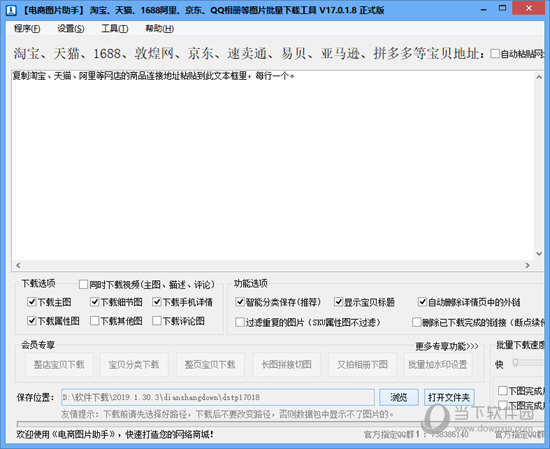Toggle the 下载手机详情 checkbox
Viewport: 550px width, 449px height.
(x=157, y=302)
